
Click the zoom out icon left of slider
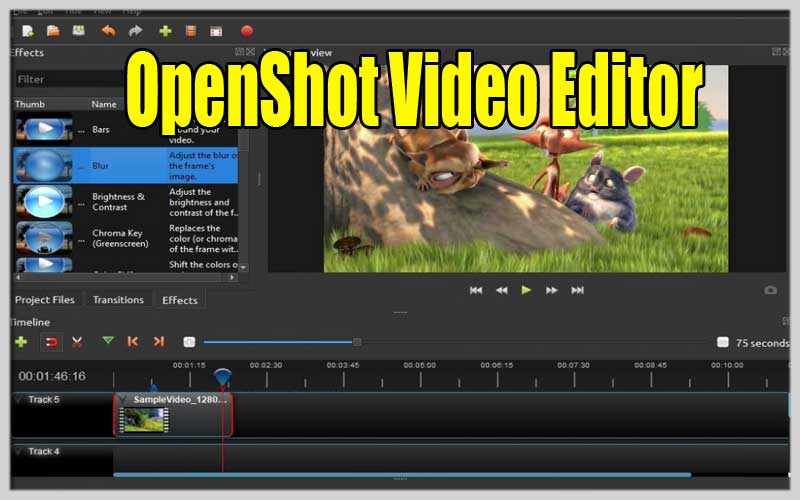pos(189,342)
